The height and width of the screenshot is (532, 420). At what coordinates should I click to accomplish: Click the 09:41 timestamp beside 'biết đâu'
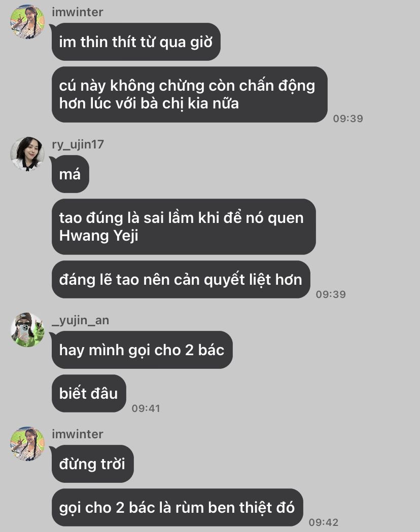pos(146,408)
